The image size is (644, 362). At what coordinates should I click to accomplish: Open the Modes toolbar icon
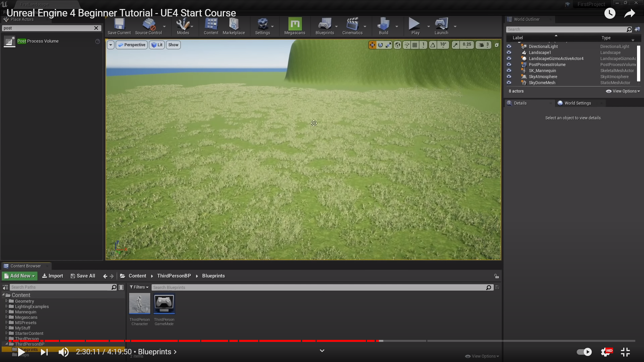pyautogui.click(x=183, y=26)
